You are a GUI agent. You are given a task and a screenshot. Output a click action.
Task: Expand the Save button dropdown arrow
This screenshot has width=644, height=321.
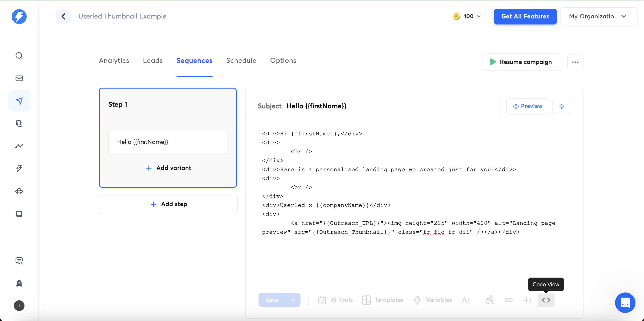pos(292,300)
